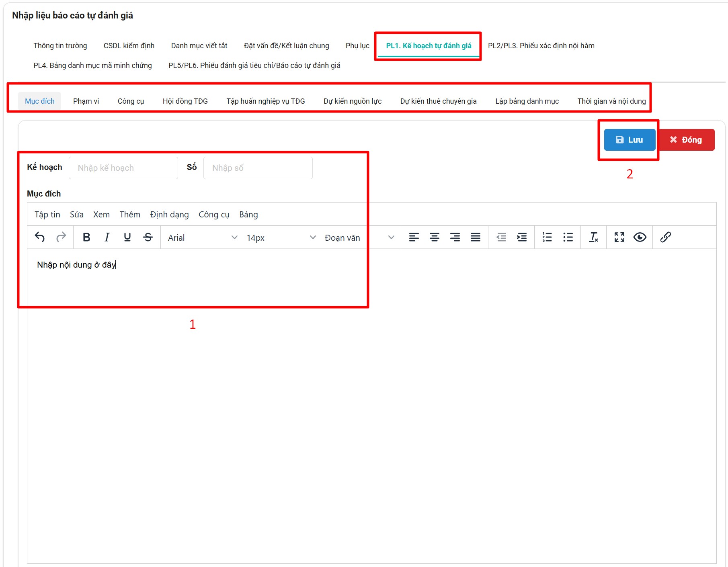This screenshot has width=728, height=567.
Task: Insert a hyperlink using link icon
Action: pyautogui.click(x=665, y=237)
